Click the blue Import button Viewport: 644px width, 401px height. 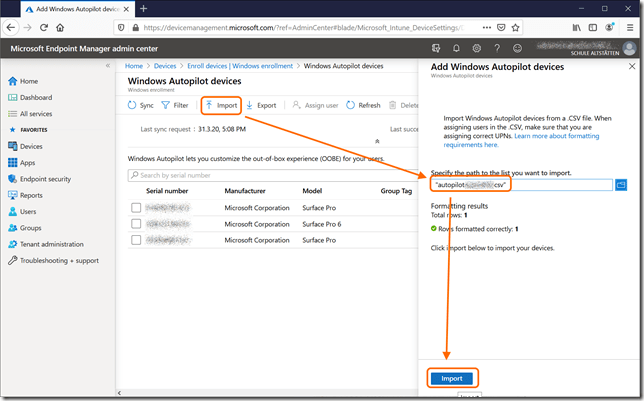coord(451,378)
